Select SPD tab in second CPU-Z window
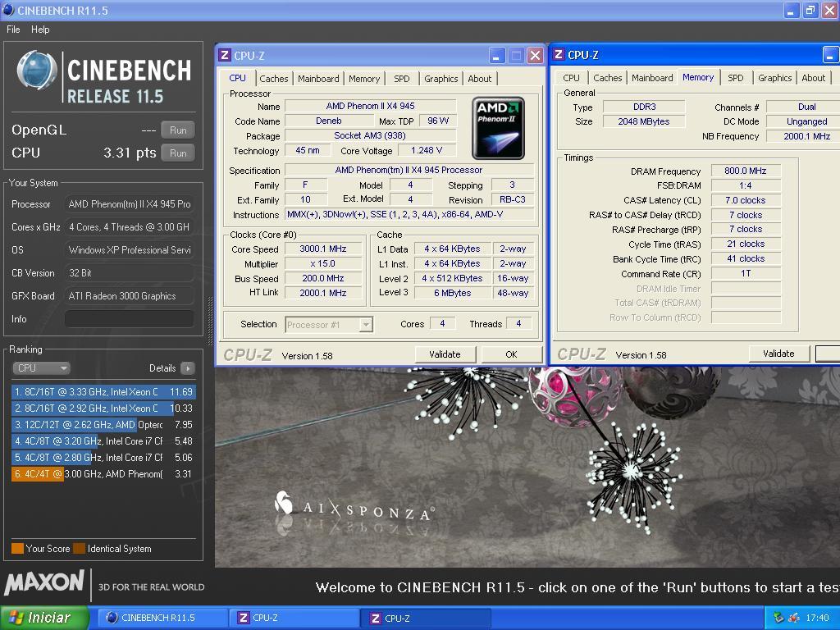Viewport: 840px width, 630px height. (736, 78)
